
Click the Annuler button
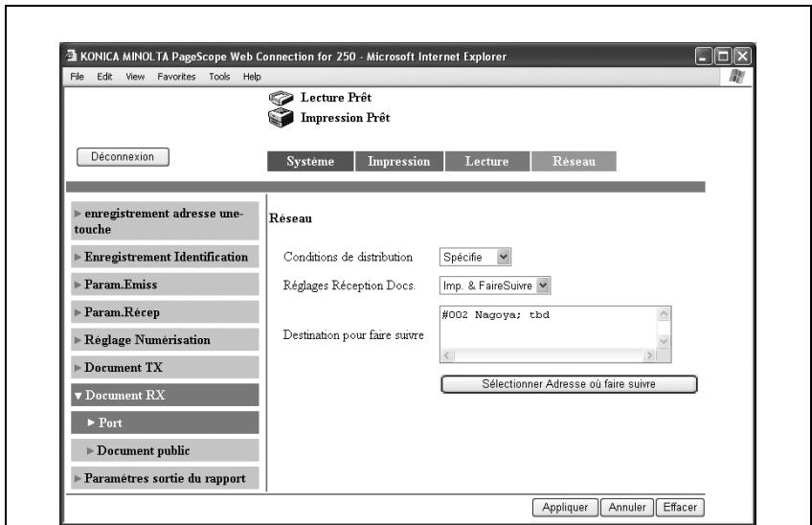point(627,508)
